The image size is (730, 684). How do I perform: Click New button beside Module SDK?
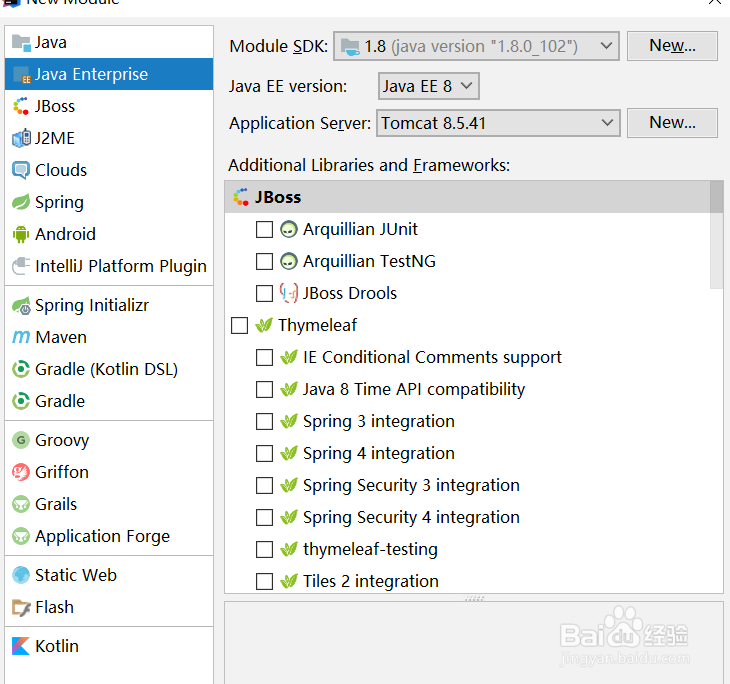coord(672,46)
